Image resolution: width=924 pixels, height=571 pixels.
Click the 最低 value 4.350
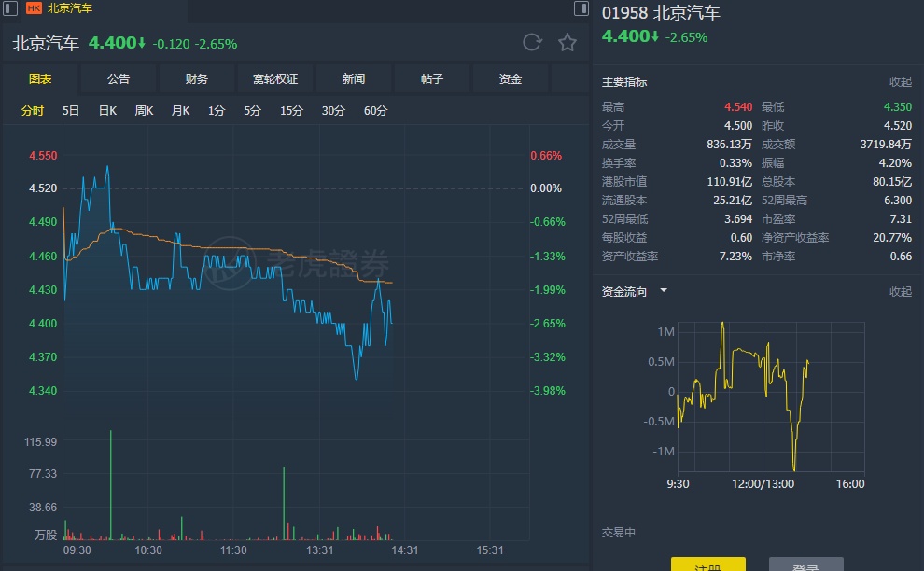(x=898, y=107)
